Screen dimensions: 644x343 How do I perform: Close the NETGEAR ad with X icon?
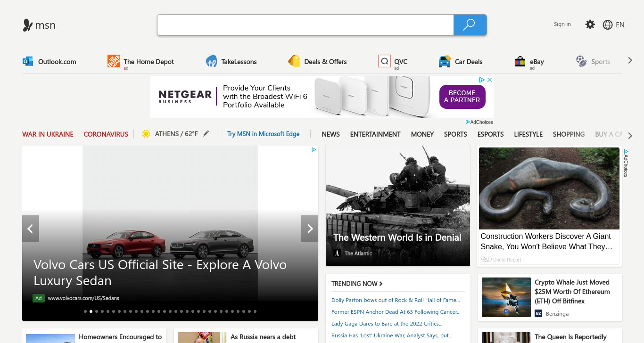(x=489, y=80)
